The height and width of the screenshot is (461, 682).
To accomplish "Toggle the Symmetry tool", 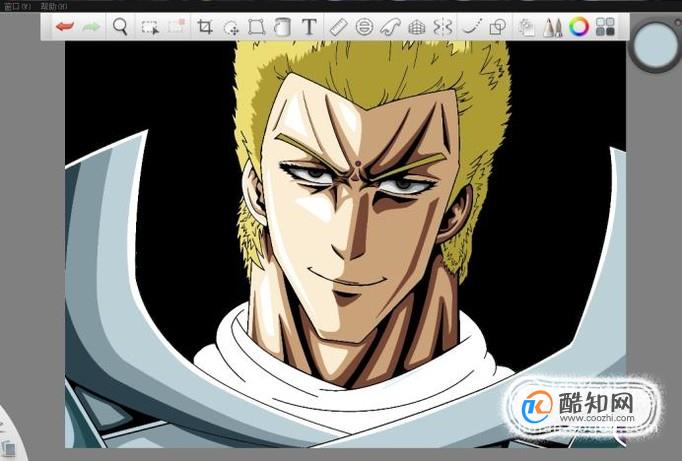I will point(443,27).
